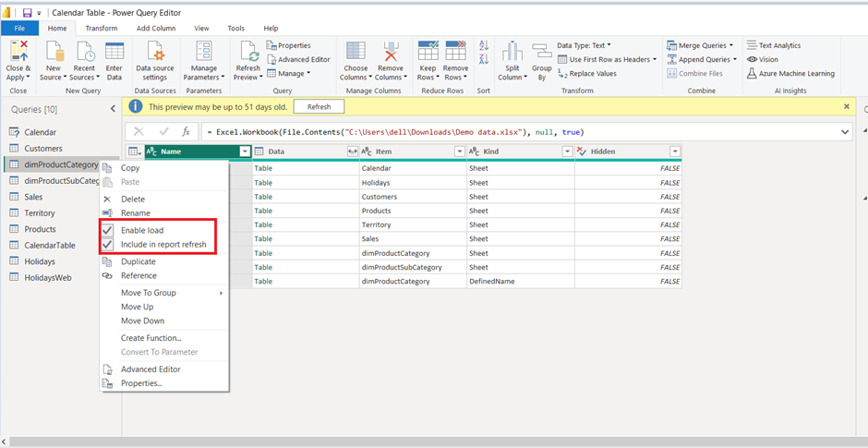Viewport: 868px width, 448px height.
Task: Switch to the Transform ribbon tab
Action: (102, 29)
